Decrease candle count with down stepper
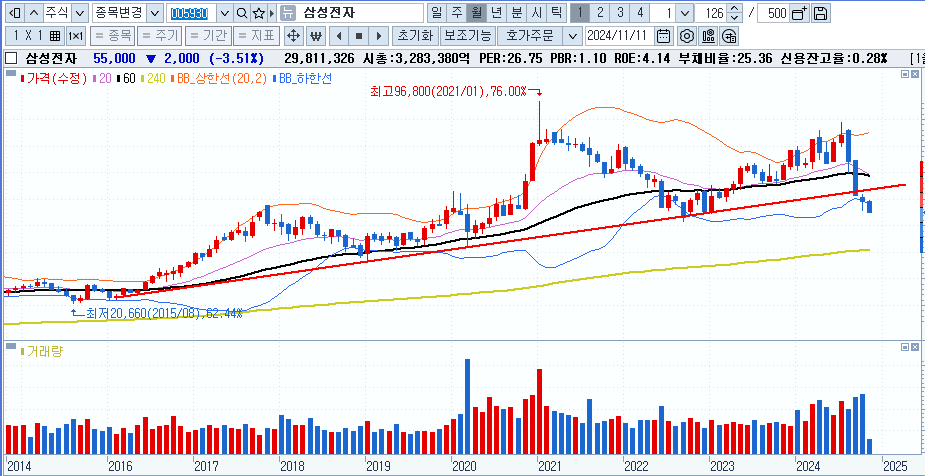Image resolution: width=925 pixels, height=476 pixels. tap(734, 17)
